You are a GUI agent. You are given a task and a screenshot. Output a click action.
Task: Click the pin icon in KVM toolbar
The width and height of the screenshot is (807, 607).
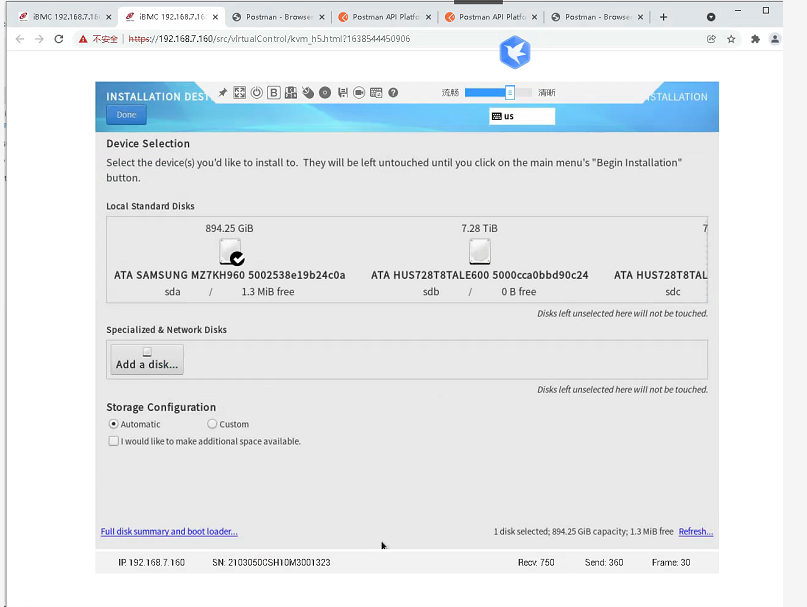[223, 93]
